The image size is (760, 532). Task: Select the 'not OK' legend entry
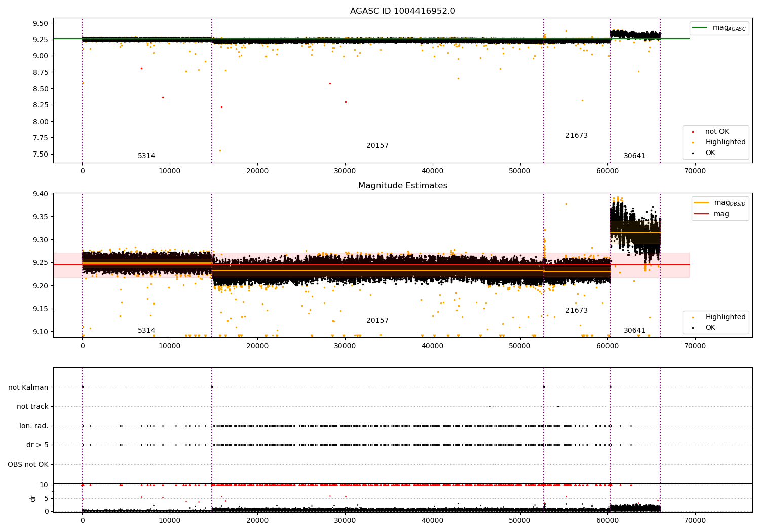tap(717, 132)
